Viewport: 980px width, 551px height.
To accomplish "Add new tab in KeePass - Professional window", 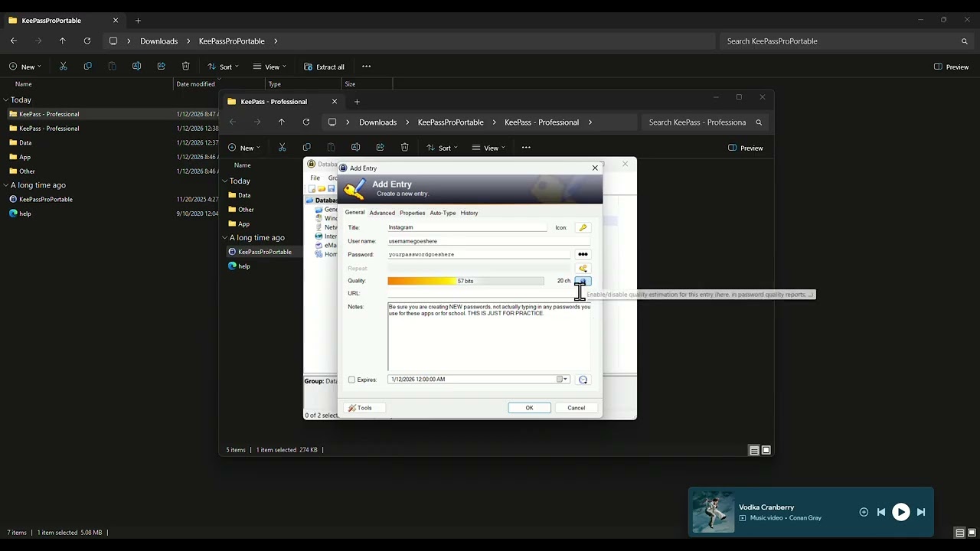I will tap(357, 102).
